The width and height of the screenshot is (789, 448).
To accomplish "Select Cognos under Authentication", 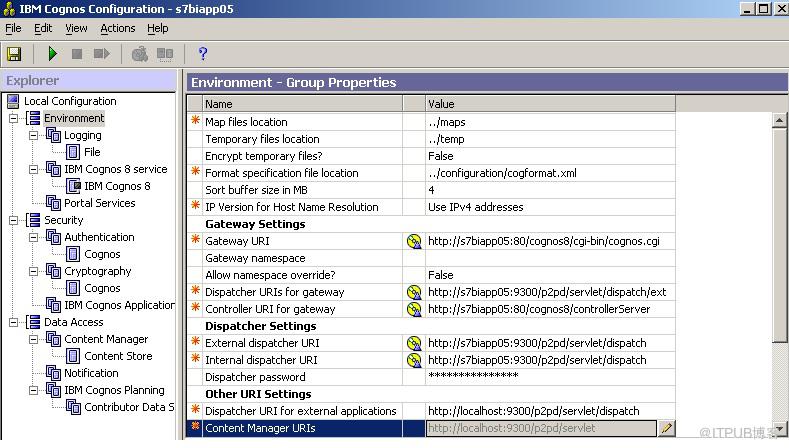I will [102, 254].
